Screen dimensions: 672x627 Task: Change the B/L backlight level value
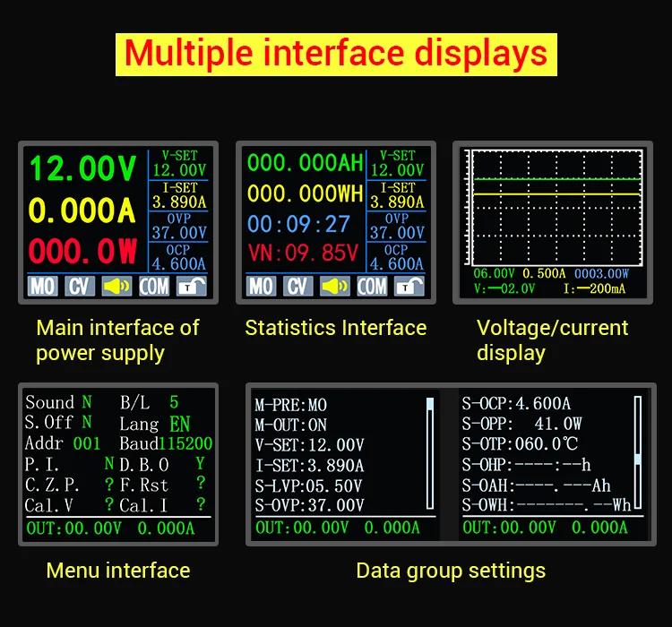(x=174, y=403)
